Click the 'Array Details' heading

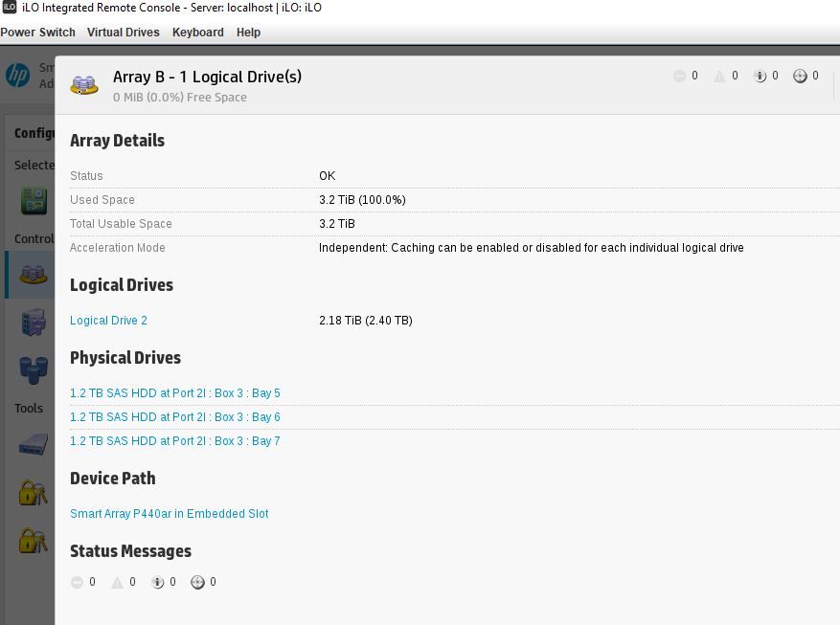click(117, 141)
